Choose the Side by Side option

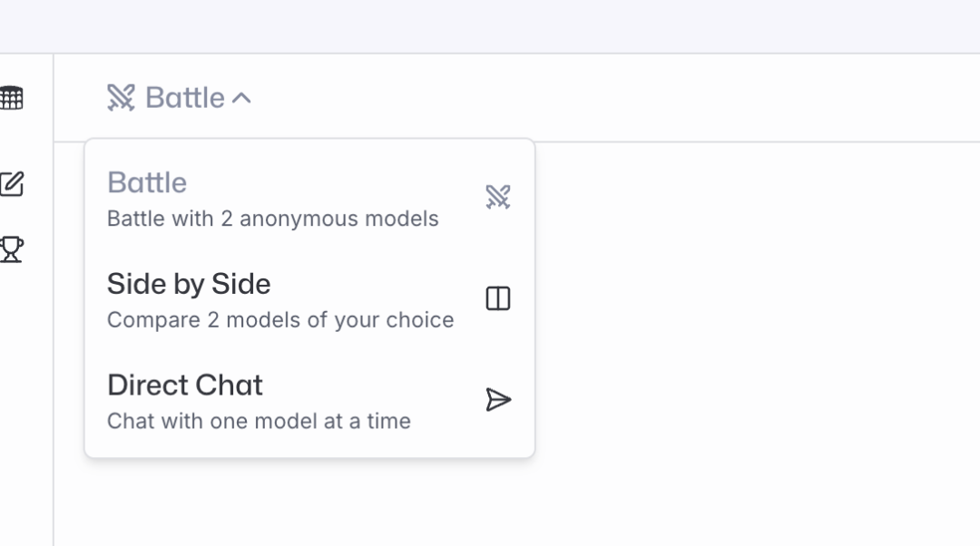click(x=189, y=284)
